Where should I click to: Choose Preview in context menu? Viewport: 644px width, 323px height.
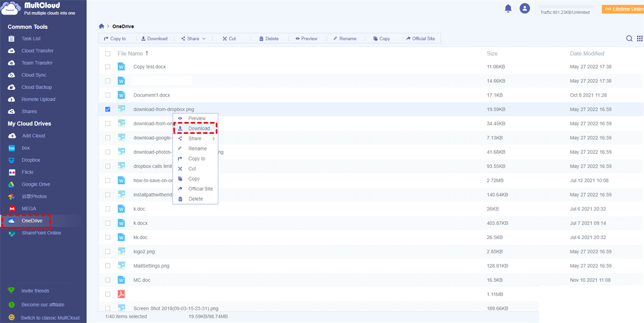tap(195, 118)
